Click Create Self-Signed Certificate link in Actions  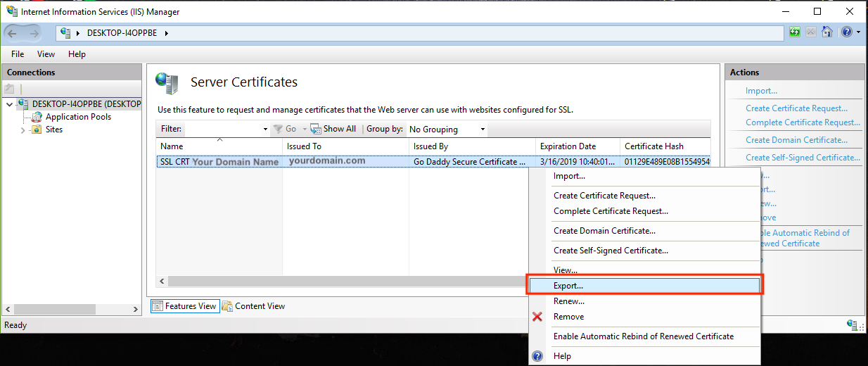tap(803, 158)
